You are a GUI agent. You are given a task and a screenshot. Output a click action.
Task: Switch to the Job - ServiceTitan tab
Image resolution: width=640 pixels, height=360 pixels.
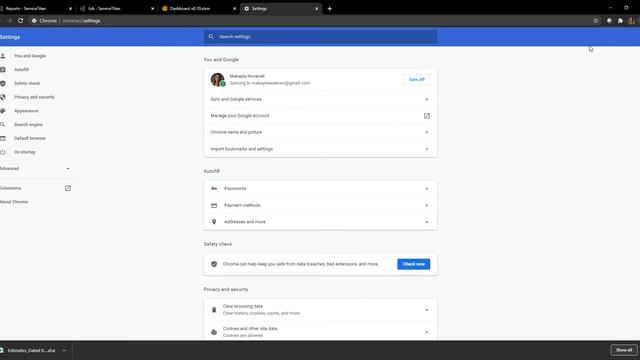117,9
